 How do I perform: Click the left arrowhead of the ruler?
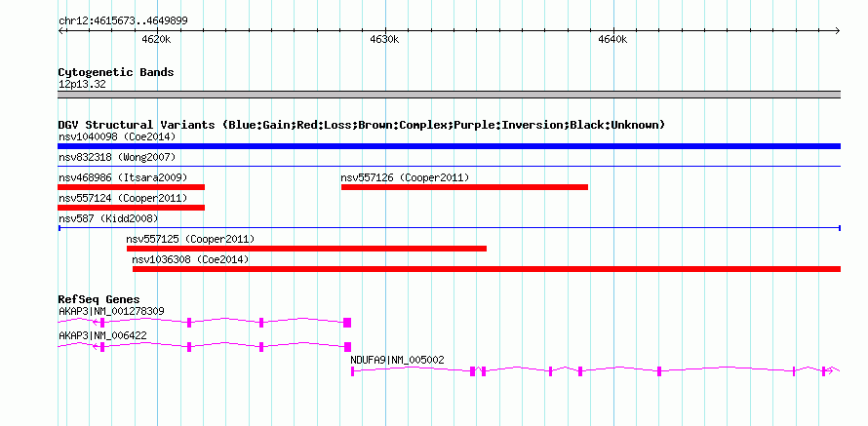tap(60, 30)
